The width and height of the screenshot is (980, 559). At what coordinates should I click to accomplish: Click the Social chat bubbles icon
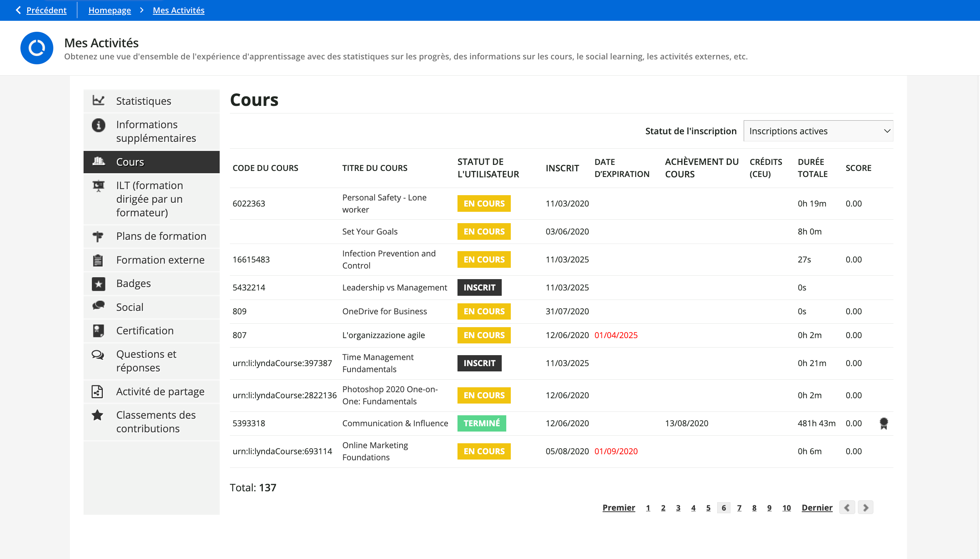pyautogui.click(x=98, y=306)
